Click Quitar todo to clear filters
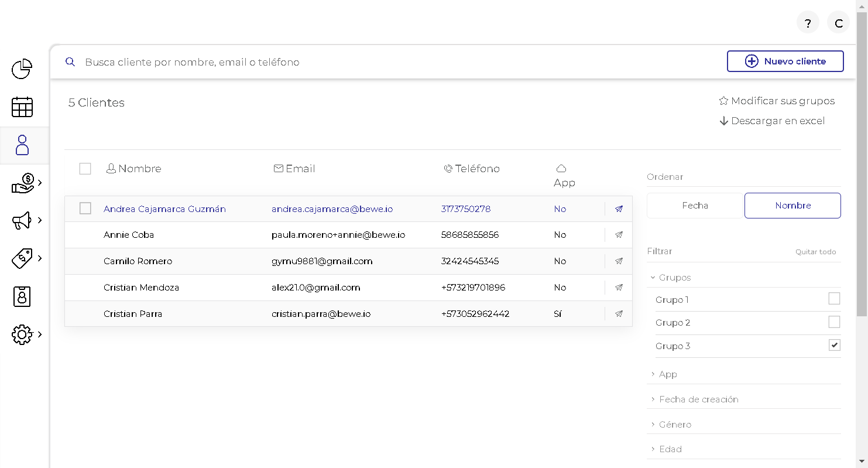Screen dimensions: 868x468 815,252
